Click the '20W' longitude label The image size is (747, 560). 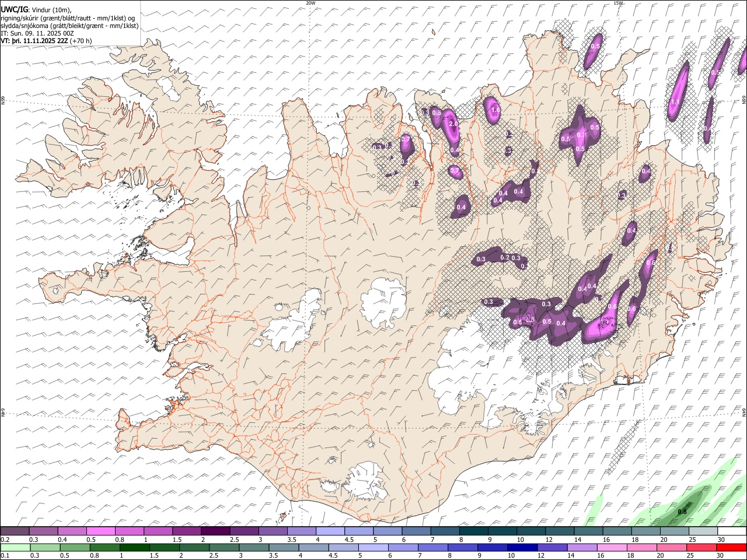pyautogui.click(x=310, y=3)
